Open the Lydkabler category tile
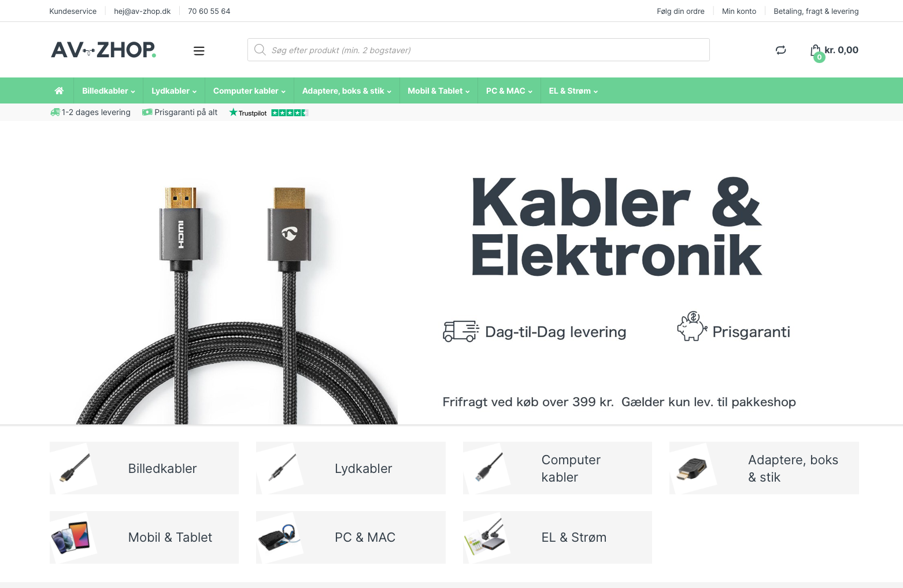 pyautogui.click(x=351, y=468)
